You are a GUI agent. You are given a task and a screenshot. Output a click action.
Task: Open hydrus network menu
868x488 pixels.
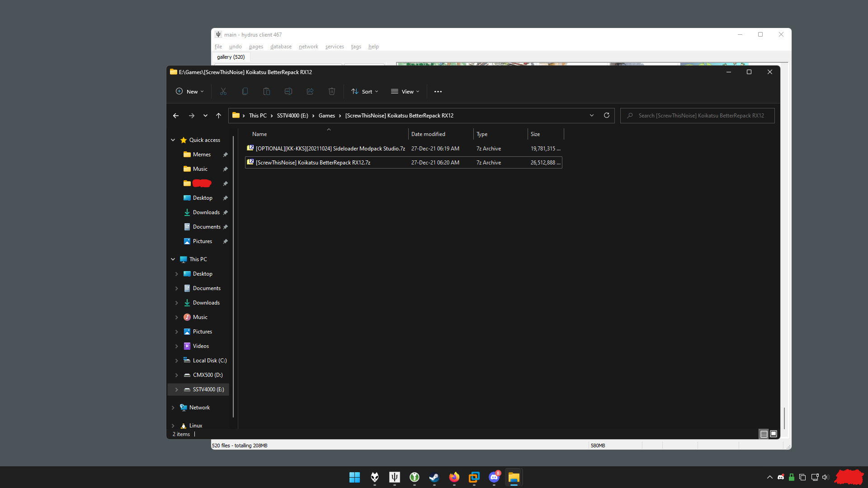coord(308,47)
